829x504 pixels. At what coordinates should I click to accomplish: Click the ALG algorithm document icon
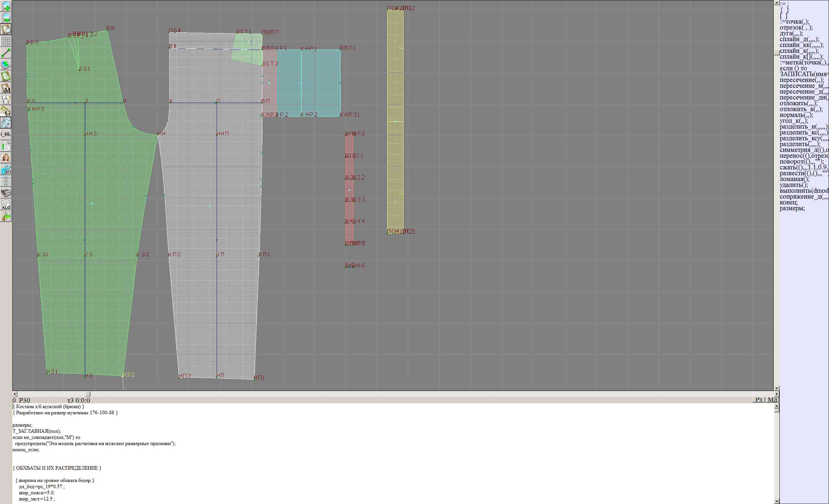6,205
